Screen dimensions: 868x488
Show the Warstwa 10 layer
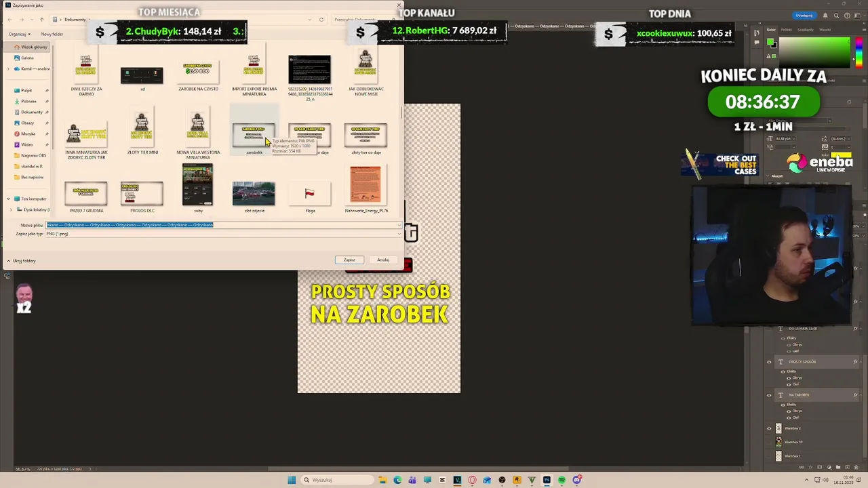769,442
